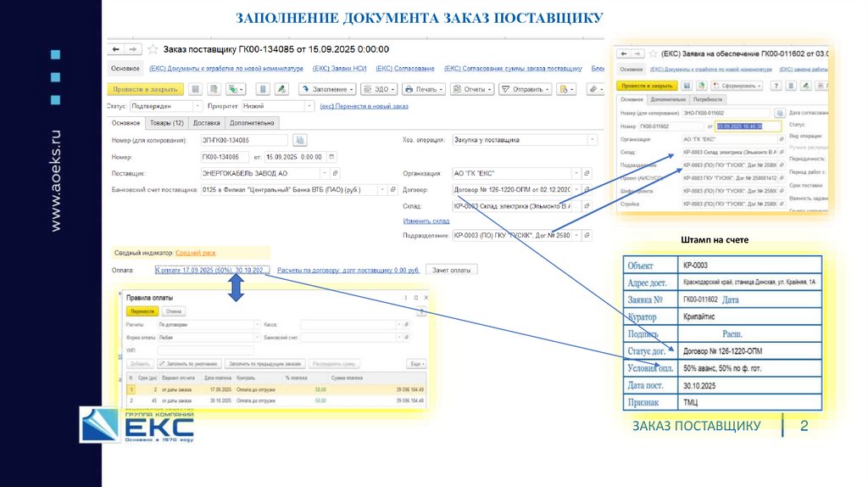Switch to Дополнительно tab in Заказ поставщику
The width and height of the screenshot is (868, 487).
tap(252, 123)
